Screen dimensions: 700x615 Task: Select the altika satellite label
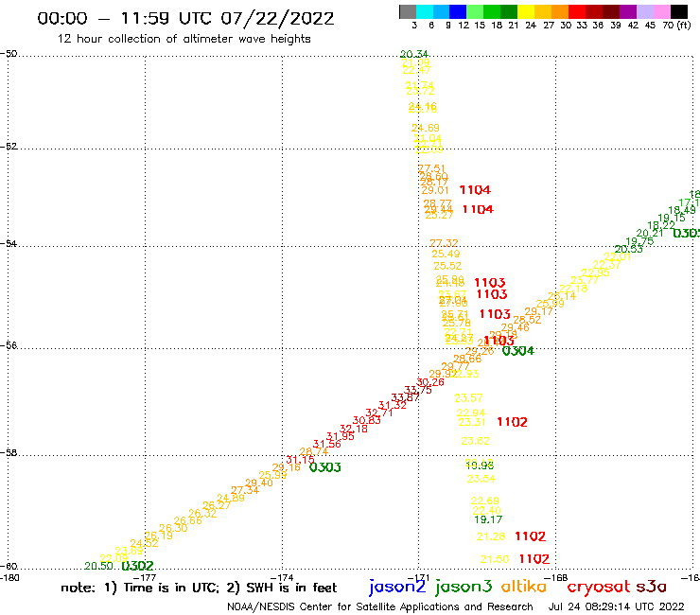(524, 587)
